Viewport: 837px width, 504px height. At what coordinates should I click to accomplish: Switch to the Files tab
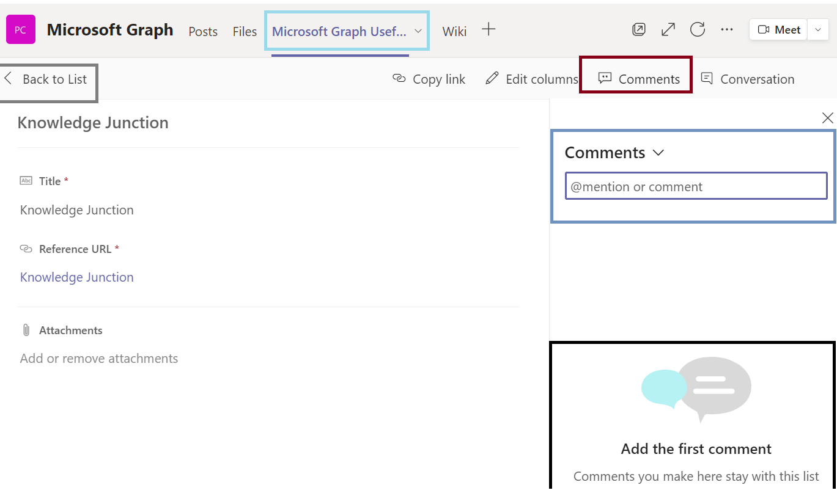[x=245, y=32]
